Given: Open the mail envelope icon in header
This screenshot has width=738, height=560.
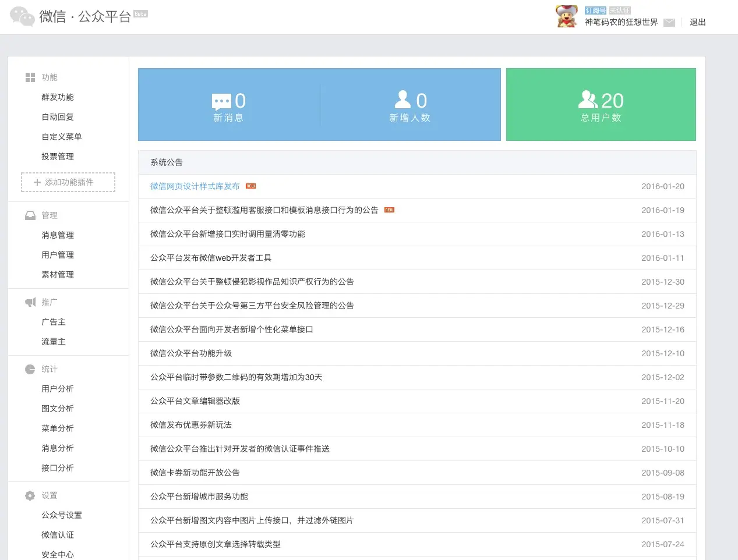Looking at the screenshot, I should click(669, 23).
